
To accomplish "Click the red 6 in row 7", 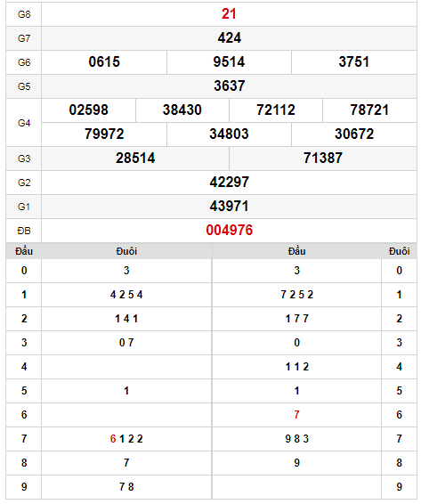I will tap(113, 439).
